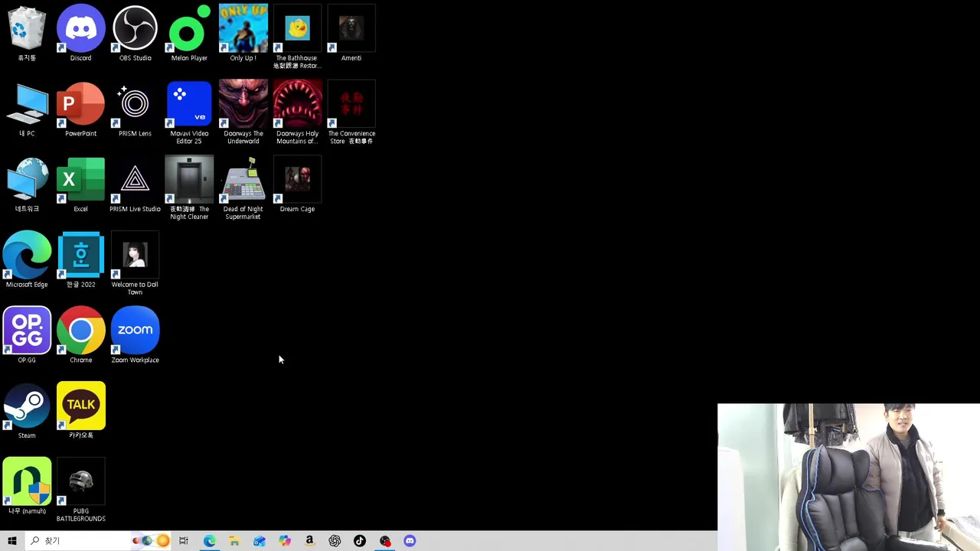Click the planets search highlight image
Viewport: 980px width, 551px height.
150,541
